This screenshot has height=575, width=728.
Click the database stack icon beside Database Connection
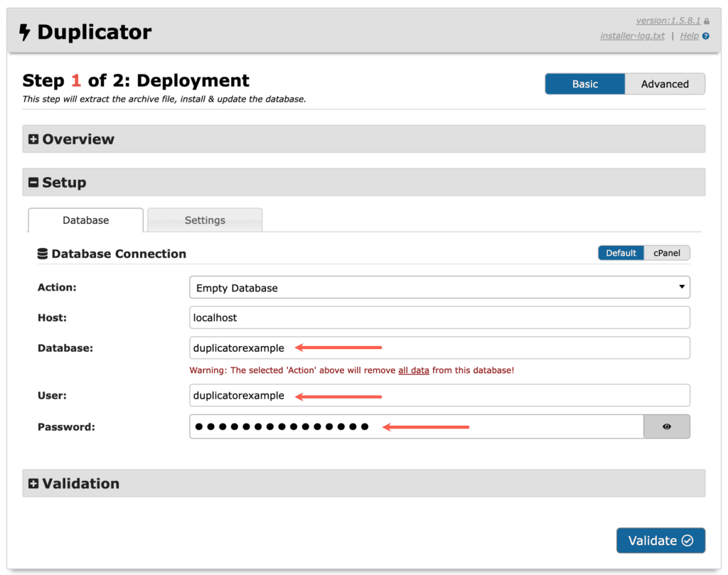click(x=43, y=253)
